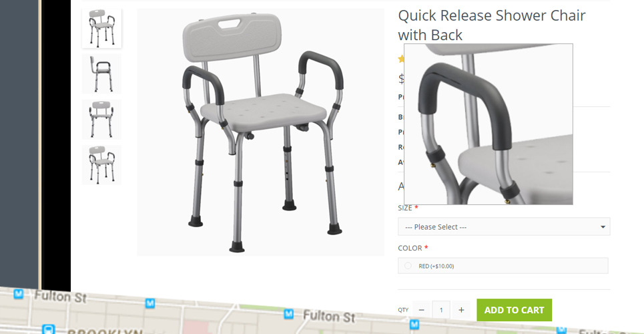
Task: Click the zoomed armrest preview overlay
Action: (x=489, y=124)
